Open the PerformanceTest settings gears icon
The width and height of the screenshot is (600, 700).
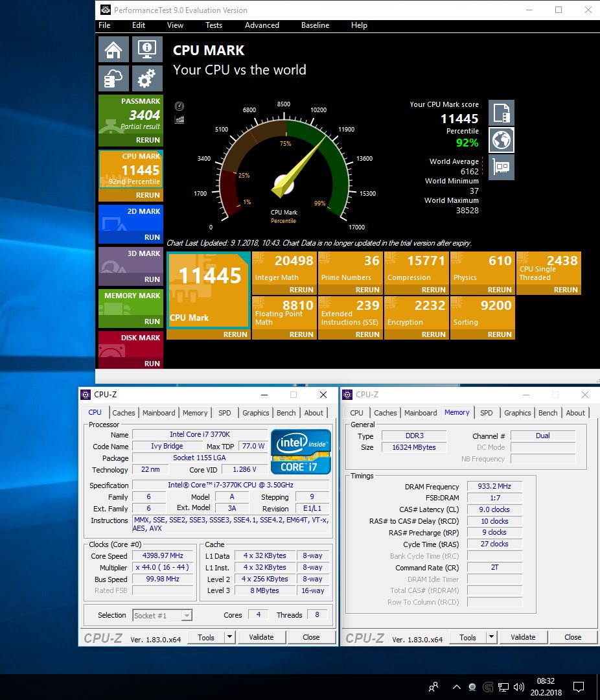click(147, 78)
